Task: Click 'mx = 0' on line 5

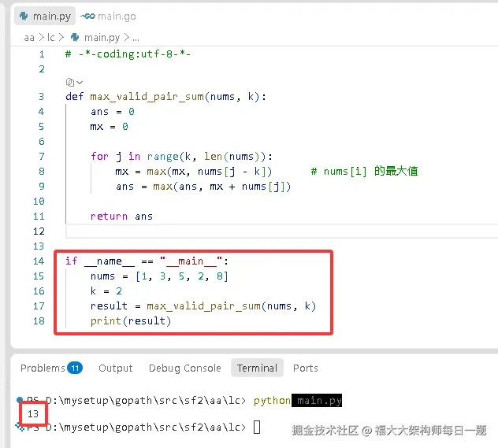Action: tap(110, 127)
